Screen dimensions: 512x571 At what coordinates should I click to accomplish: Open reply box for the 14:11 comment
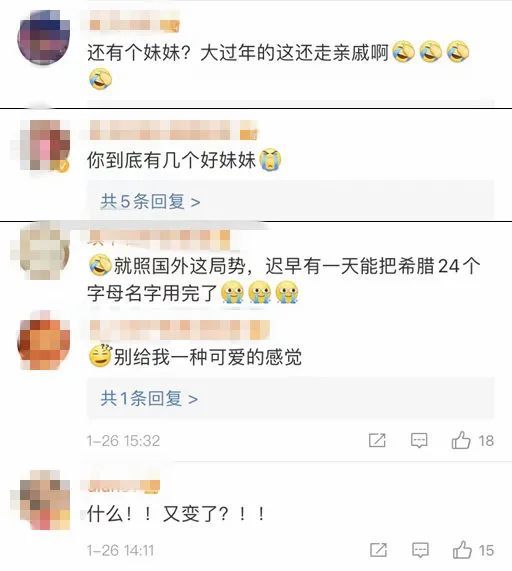coord(420,550)
